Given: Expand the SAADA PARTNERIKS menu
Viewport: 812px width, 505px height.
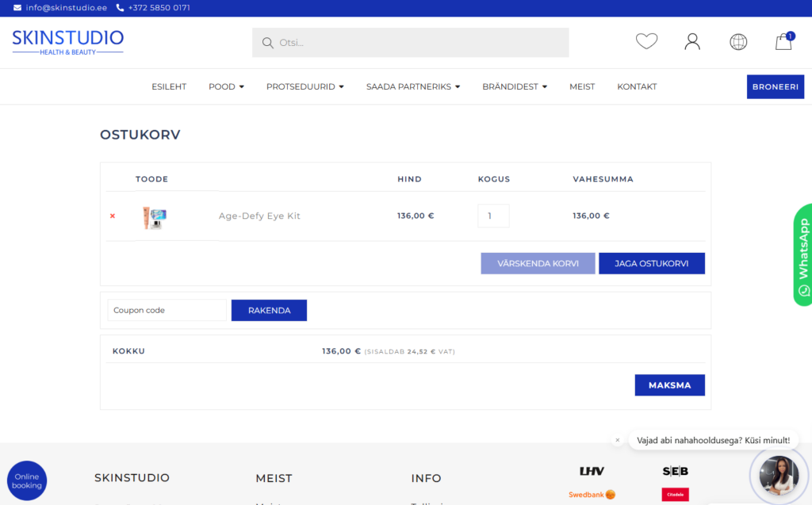Looking at the screenshot, I should click(412, 86).
